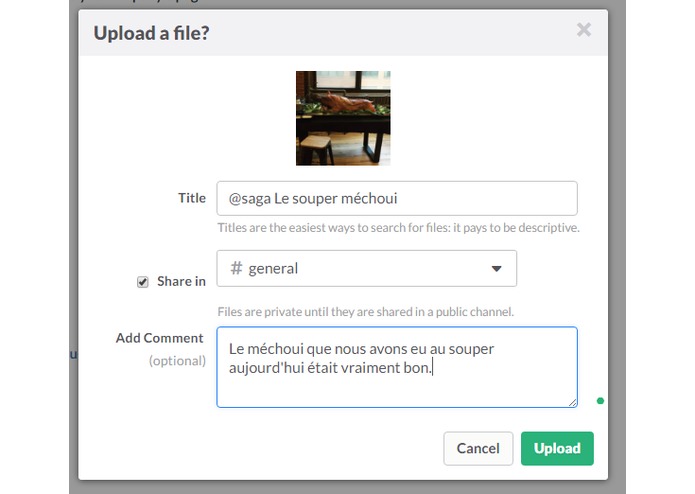
Task: Click inside the Add Comment text area
Action: [x=397, y=367]
